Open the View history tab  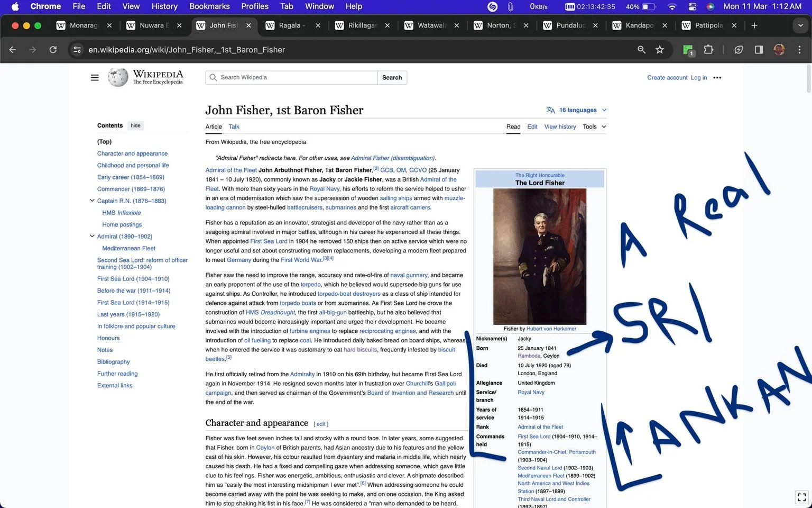click(x=560, y=127)
